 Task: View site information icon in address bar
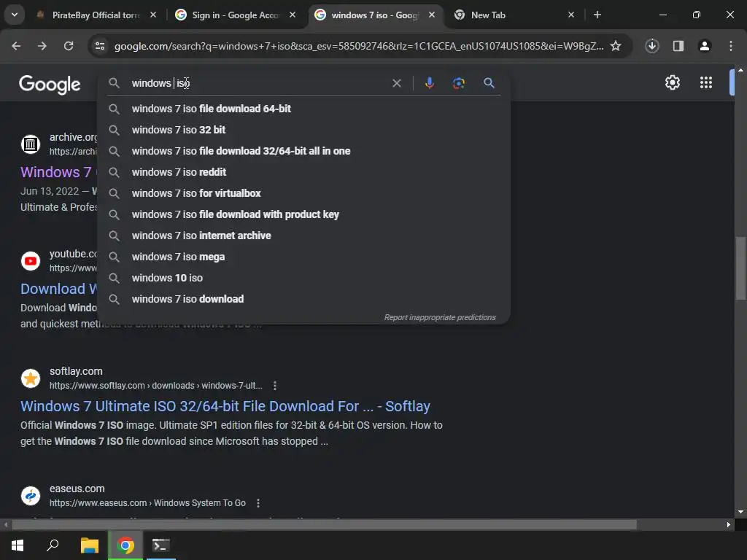click(100, 46)
